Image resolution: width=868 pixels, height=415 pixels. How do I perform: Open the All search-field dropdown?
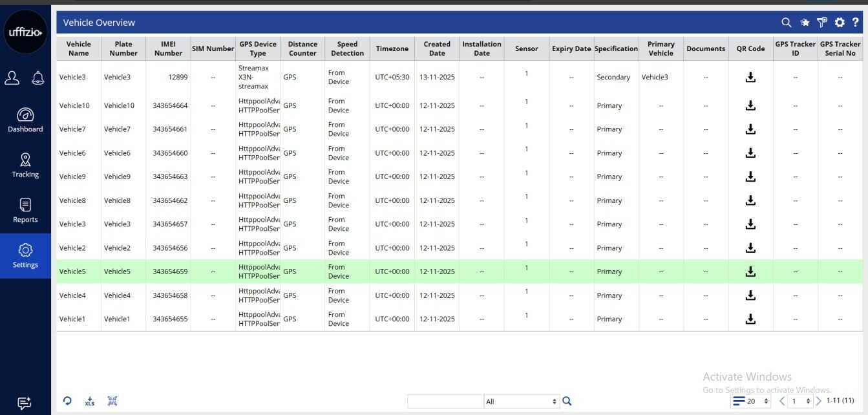522,401
